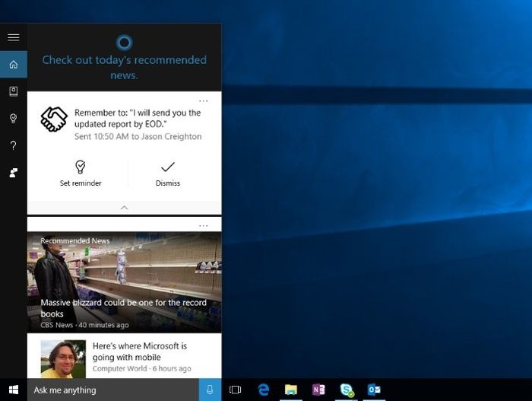This screenshot has width=532, height=401.
Task: Open more options on reminder card
Action: point(203,101)
